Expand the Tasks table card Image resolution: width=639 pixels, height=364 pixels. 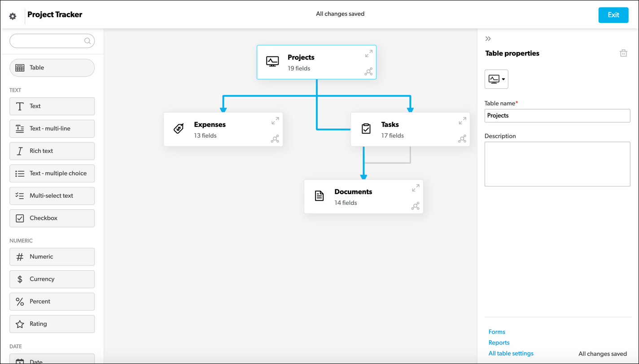pyautogui.click(x=462, y=121)
